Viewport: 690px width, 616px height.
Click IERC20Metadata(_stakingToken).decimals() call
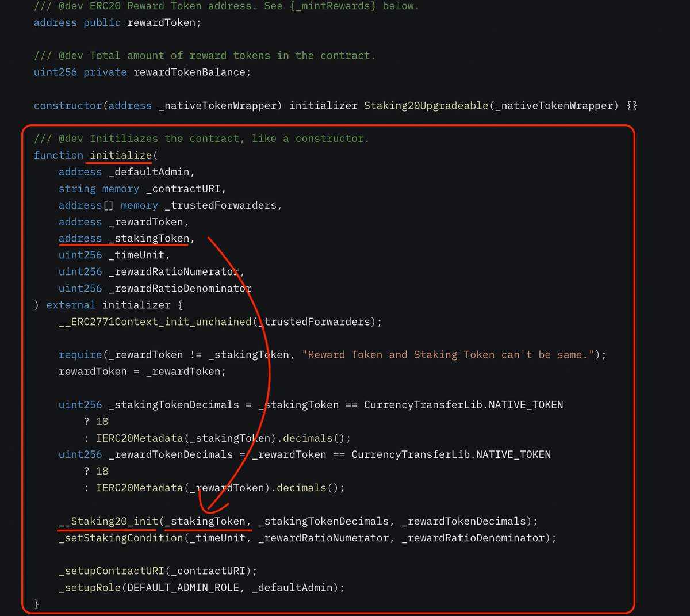click(223, 438)
